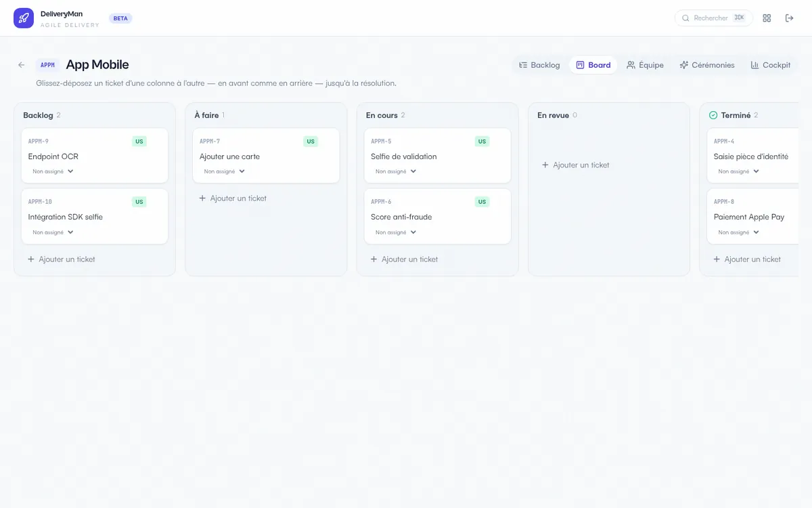Click ticket ID APPM-5
This screenshot has height=508, width=812.
coord(381,142)
